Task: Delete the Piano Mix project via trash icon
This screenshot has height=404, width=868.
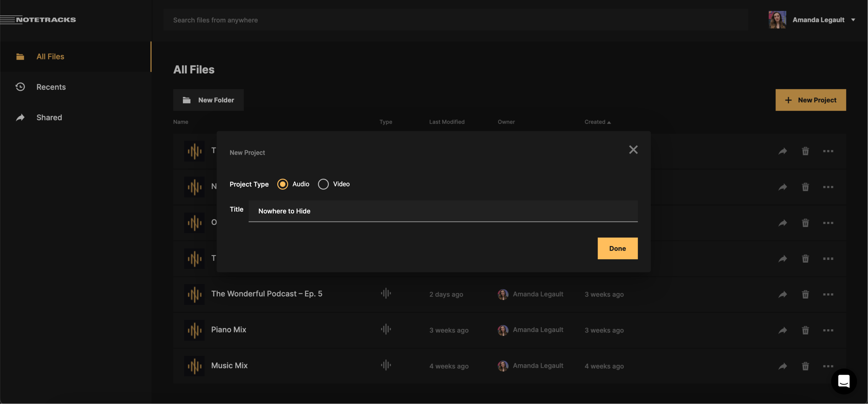Action: (x=805, y=330)
